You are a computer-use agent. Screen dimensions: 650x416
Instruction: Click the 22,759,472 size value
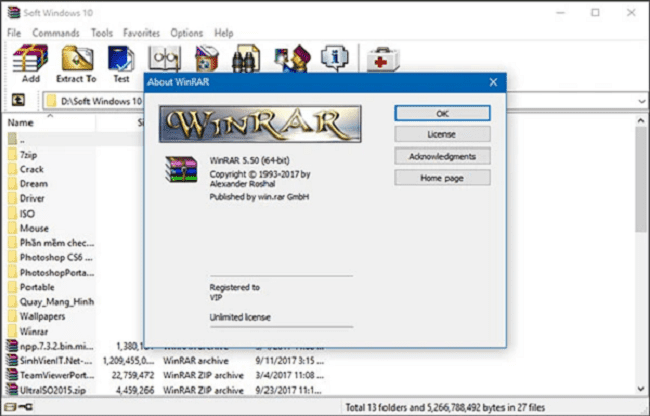[133, 375]
